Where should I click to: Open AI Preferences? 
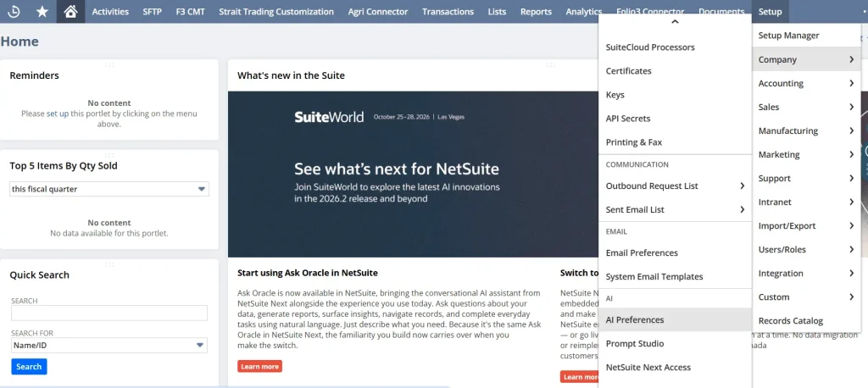pyautogui.click(x=675, y=320)
